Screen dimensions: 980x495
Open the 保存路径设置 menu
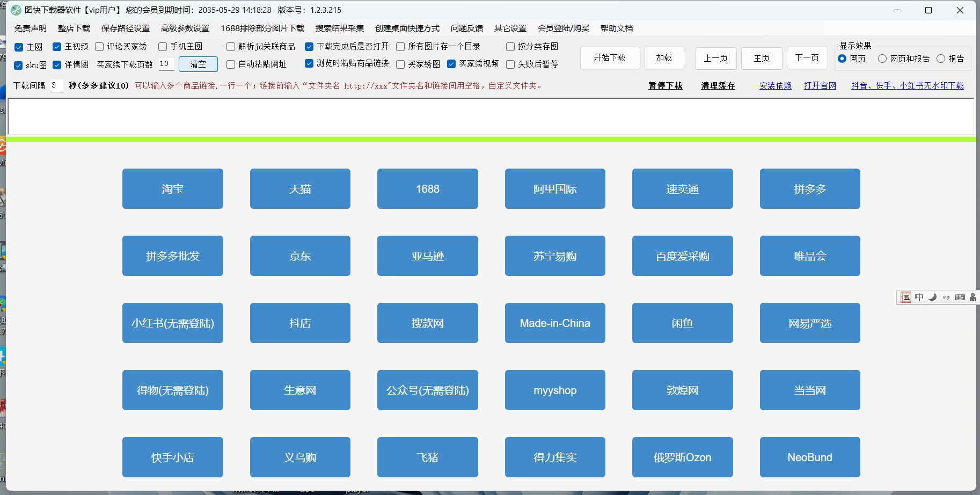(126, 28)
